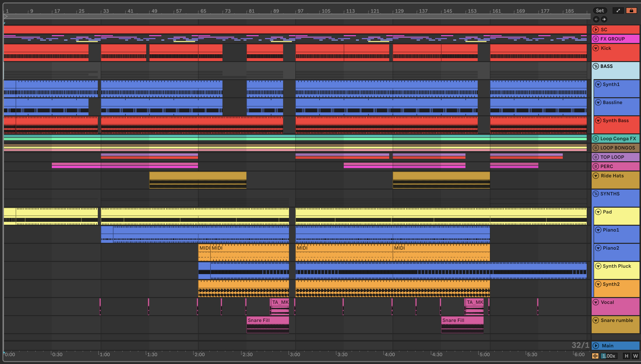641x364 pixels.
Task: Fold the Kick track arrow
Action: (596, 48)
